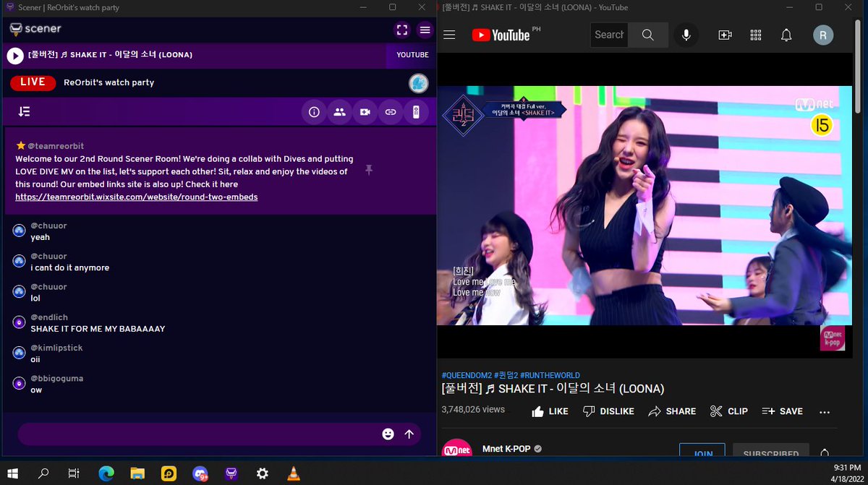Viewport: 868px width, 485px height.
Task: Start YouTube voice search with microphone
Action: [686, 35]
